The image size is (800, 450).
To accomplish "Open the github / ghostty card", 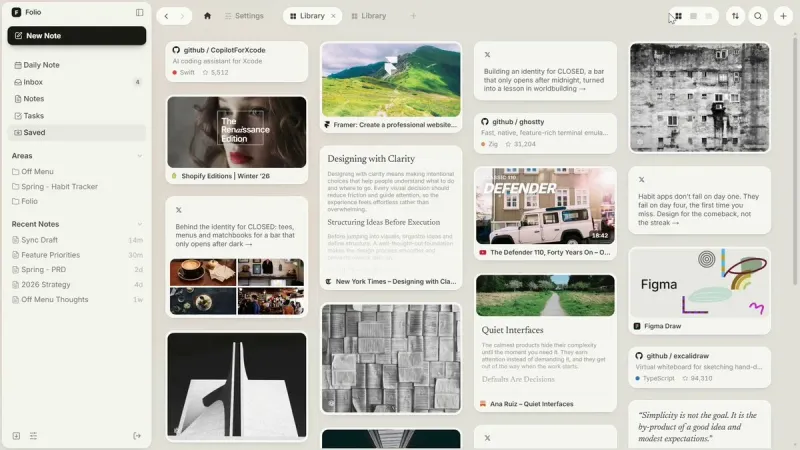I will tap(545, 133).
